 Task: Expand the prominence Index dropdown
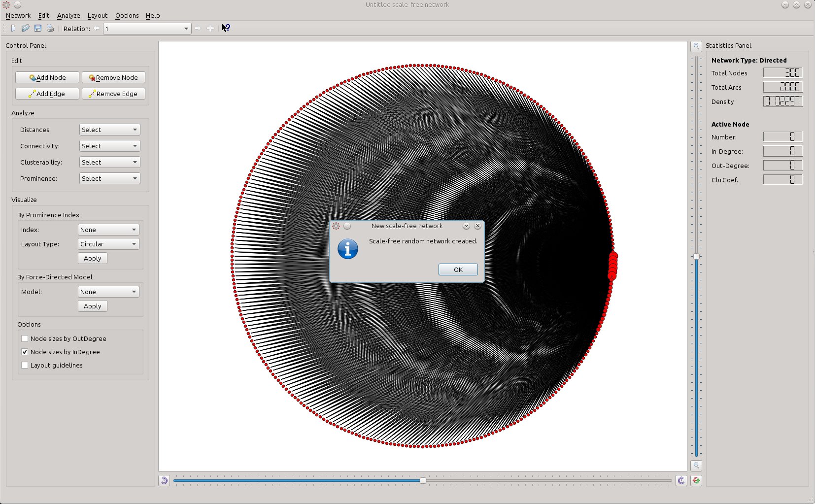pyautogui.click(x=108, y=230)
